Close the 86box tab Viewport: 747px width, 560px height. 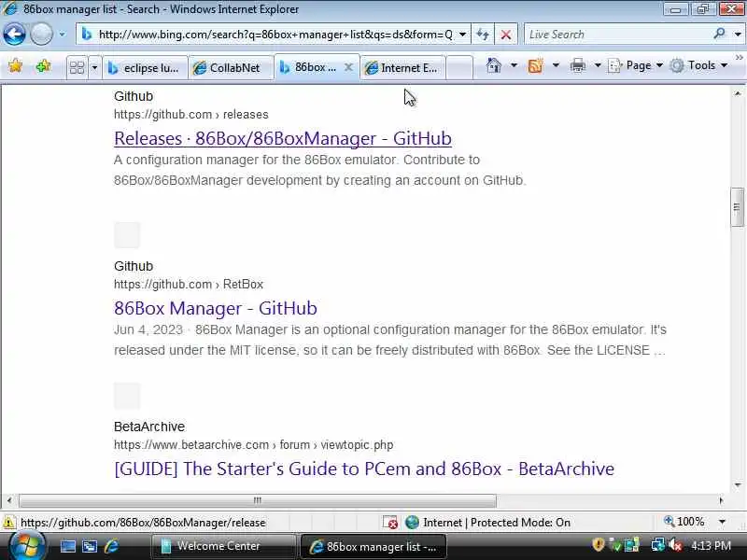348,67
